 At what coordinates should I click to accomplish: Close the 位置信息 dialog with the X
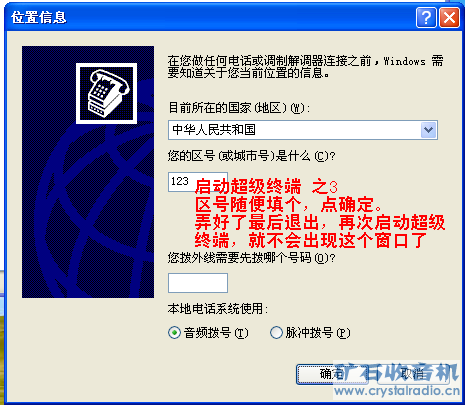point(449,17)
